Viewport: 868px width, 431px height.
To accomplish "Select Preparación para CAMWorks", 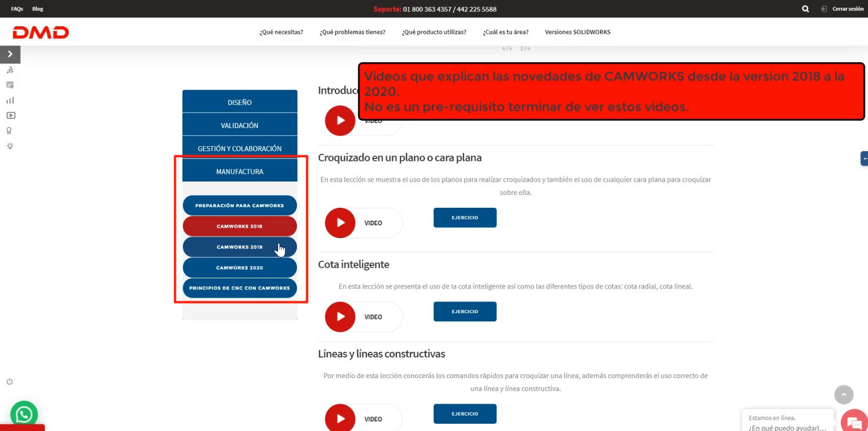I will pyautogui.click(x=240, y=205).
